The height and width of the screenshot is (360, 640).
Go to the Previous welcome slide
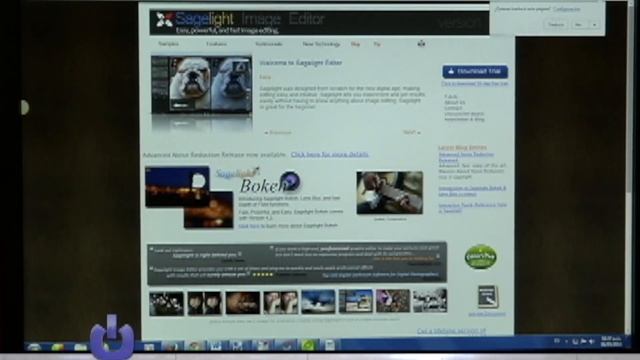[x=278, y=133]
